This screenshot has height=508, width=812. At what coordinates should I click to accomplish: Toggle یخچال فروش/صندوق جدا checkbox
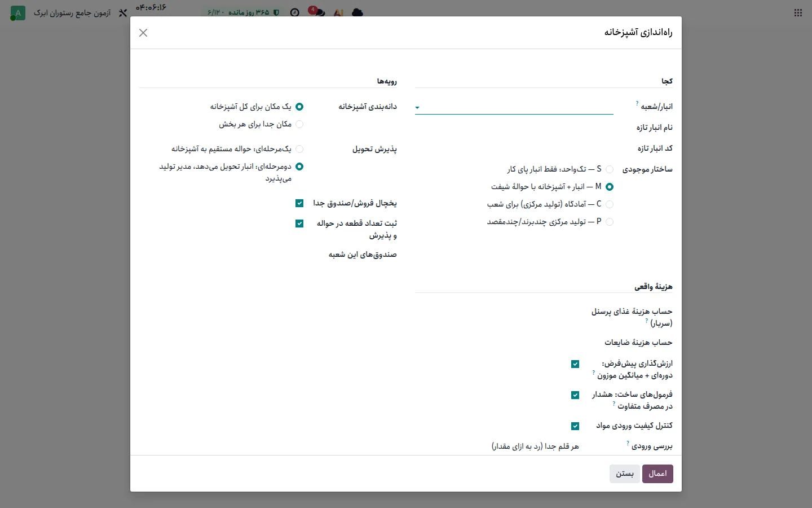(299, 203)
